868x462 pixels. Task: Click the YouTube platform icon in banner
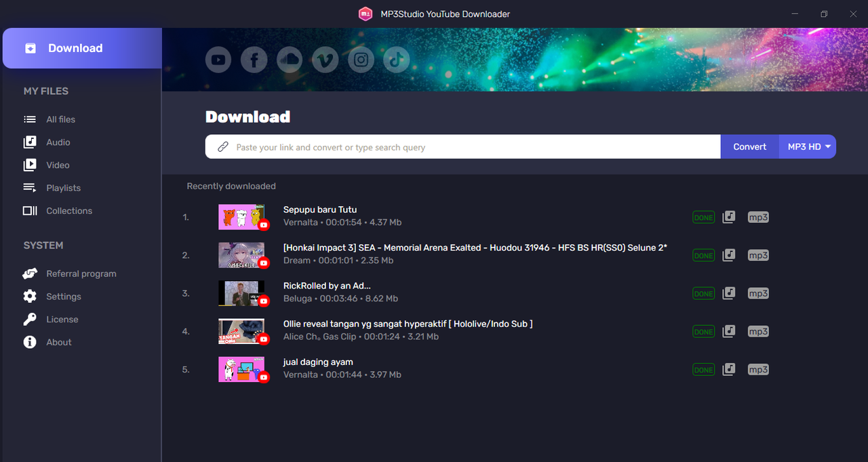click(218, 60)
